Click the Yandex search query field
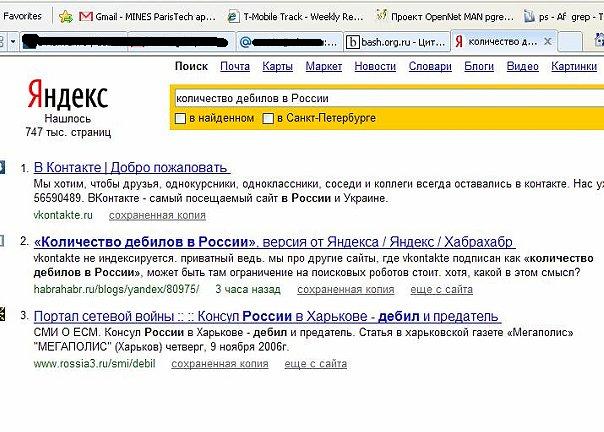604x432 pixels. tap(380, 99)
